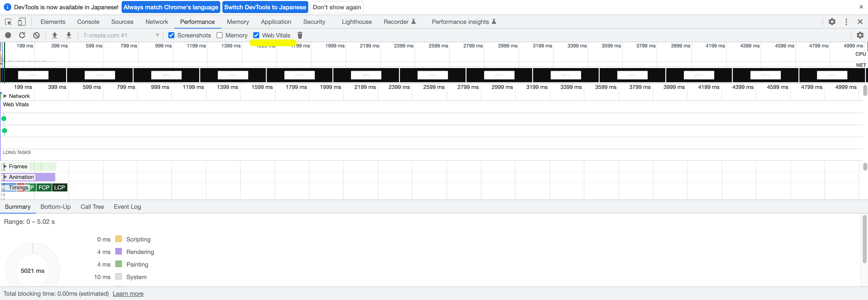This screenshot has width=868, height=300.
Task: Click the reload and profile icon
Action: click(22, 35)
